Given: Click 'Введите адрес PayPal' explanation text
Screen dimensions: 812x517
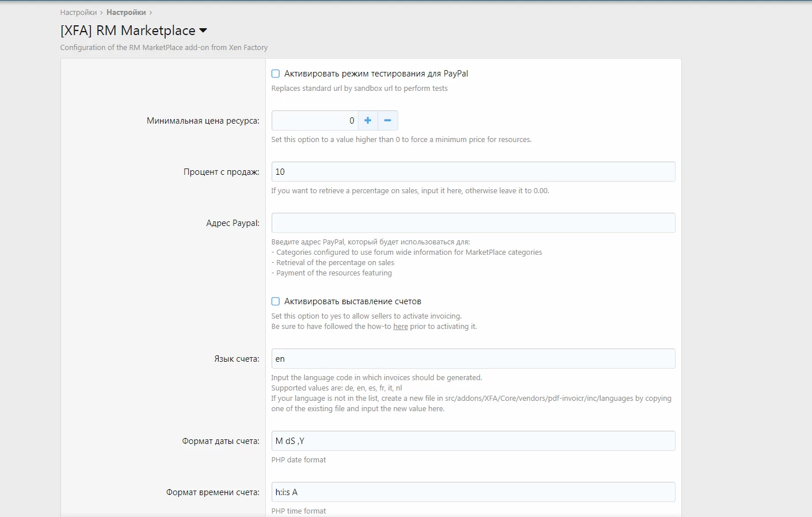Looking at the screenshot, I should pyautogui.click(x=371, y=242).
